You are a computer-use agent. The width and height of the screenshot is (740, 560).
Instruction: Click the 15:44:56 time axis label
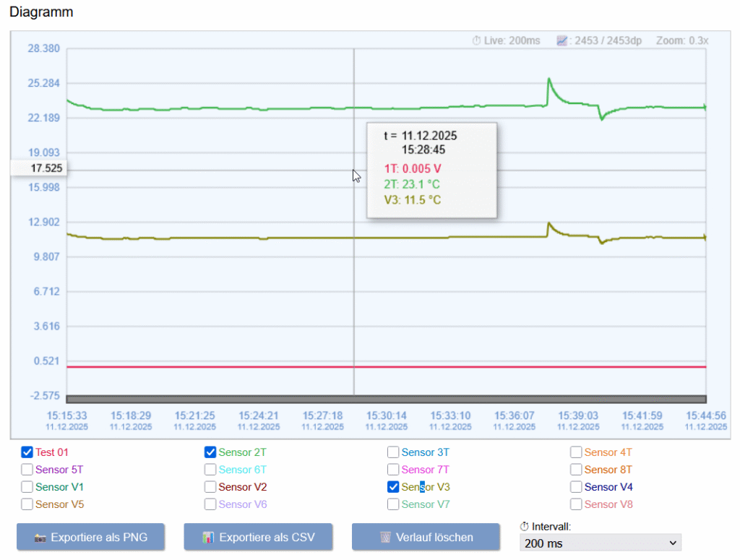click(705, 415)
